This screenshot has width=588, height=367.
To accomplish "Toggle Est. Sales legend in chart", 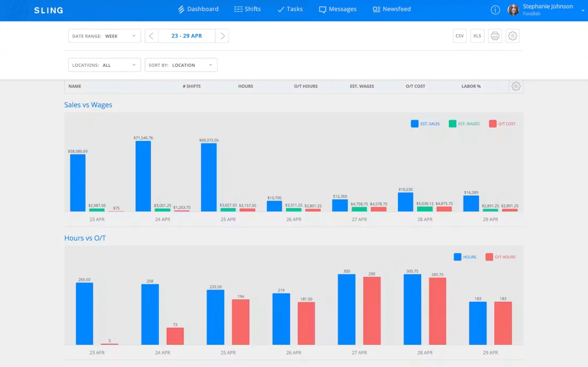I will coord(425,124).
